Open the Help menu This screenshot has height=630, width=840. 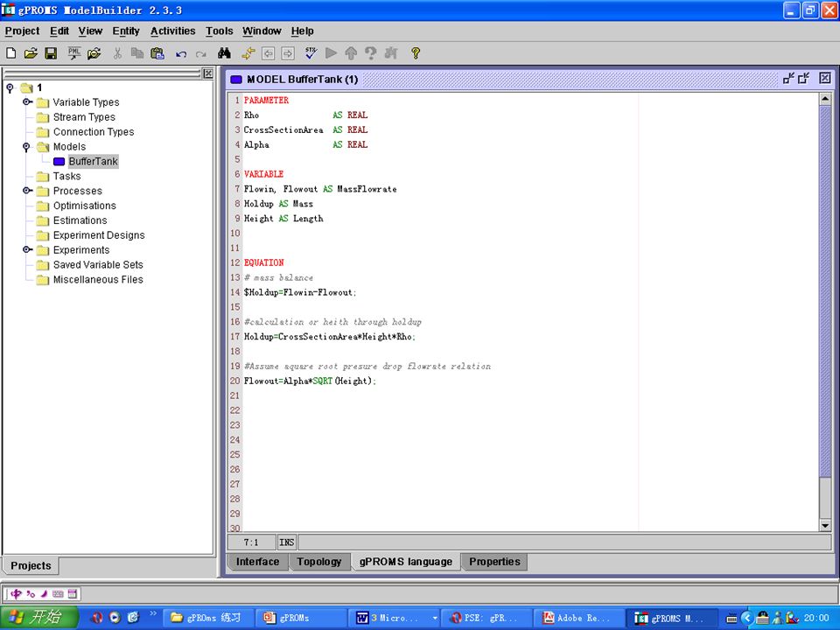(x=302, y=31)
